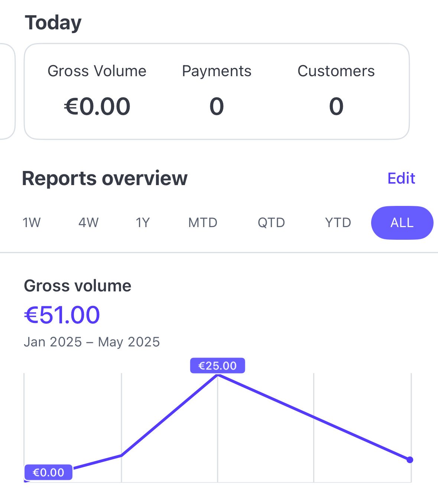Image resolution: width=438 pixels, height=504 pixels.
Task: Select the MTD range filter
Action: coord(203,223)
